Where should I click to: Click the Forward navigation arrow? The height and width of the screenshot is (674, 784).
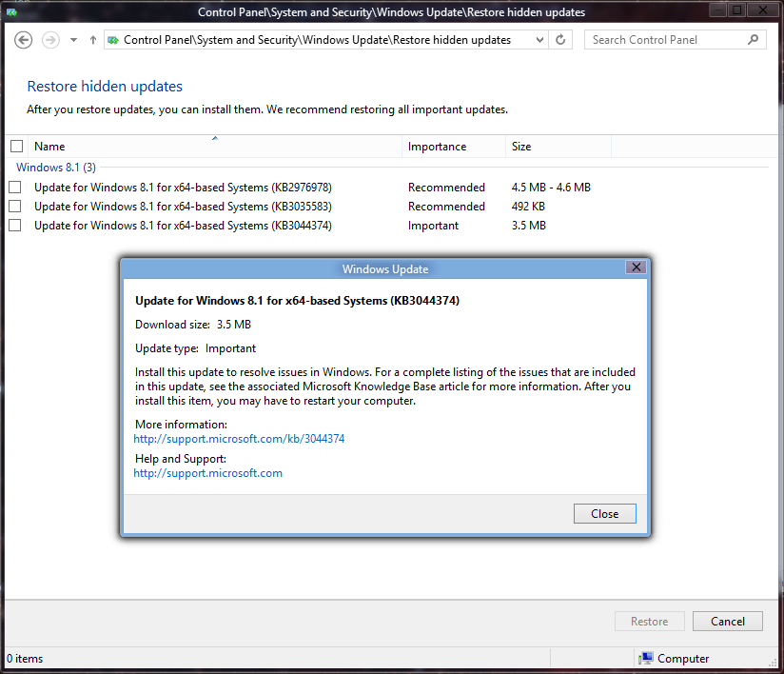pyautogui.click(x=50, y=40)
